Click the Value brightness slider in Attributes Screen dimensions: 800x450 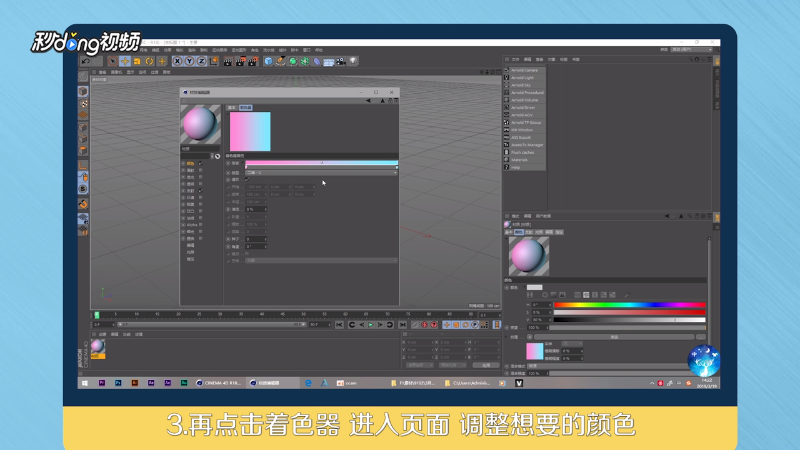pyautogui.click(x=630, y=319)
